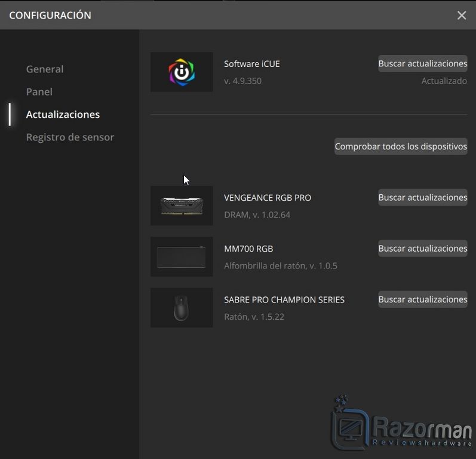Click the 'Software iCUE' title text
Screen dimensions: 476x459
(252, 64)
